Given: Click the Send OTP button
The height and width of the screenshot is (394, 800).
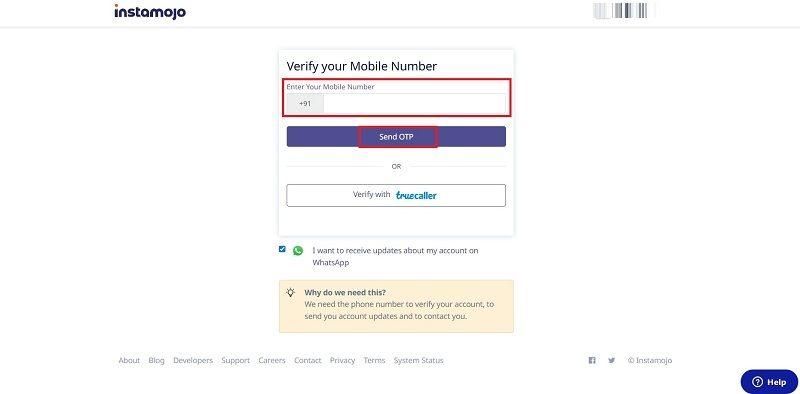Looking at the screenshot, I should [396, 137].
